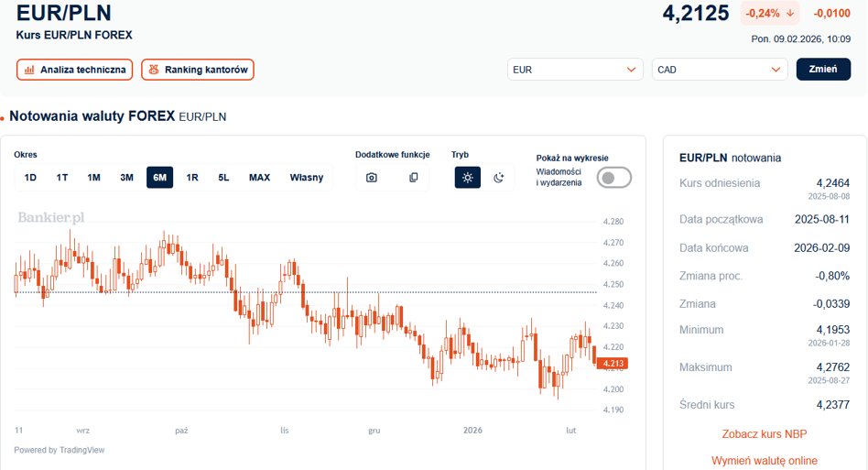Click the Kurs odniesienia value 4,2464
This screenshot has height=470, width=868.
pos(832,183)
